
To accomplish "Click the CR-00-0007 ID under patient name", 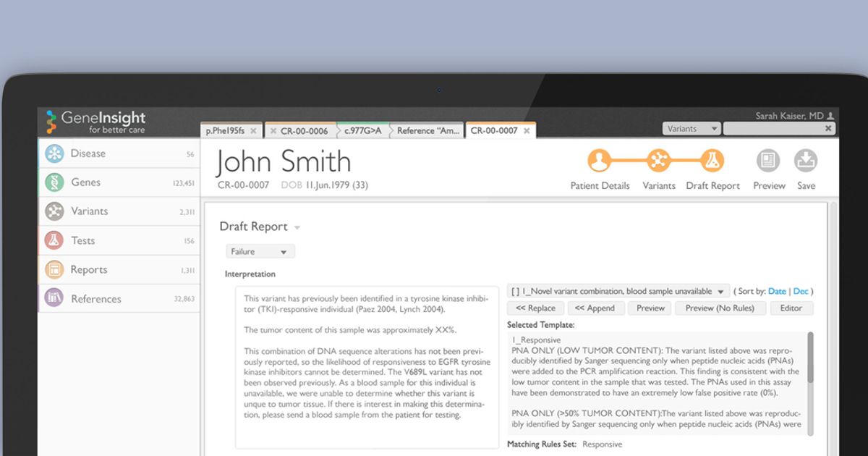I will pyautogui.click(x=243, y=185).
